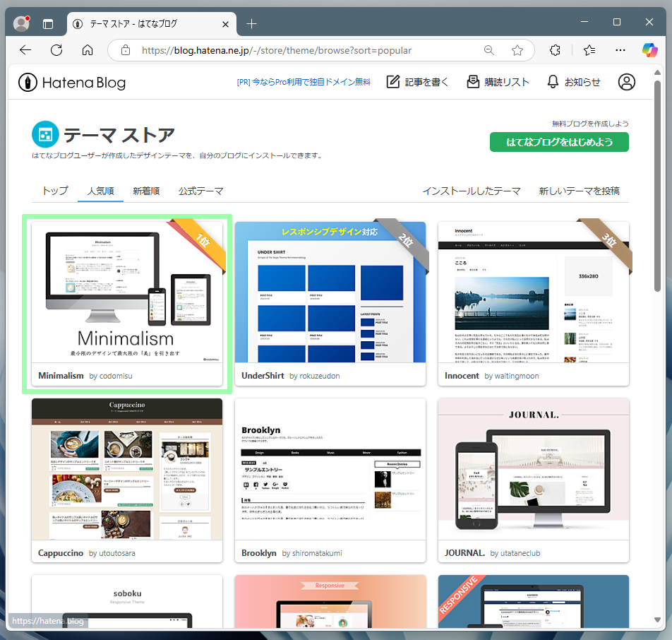
Task: Open the 公式テーマ tab
Action: 201,191
